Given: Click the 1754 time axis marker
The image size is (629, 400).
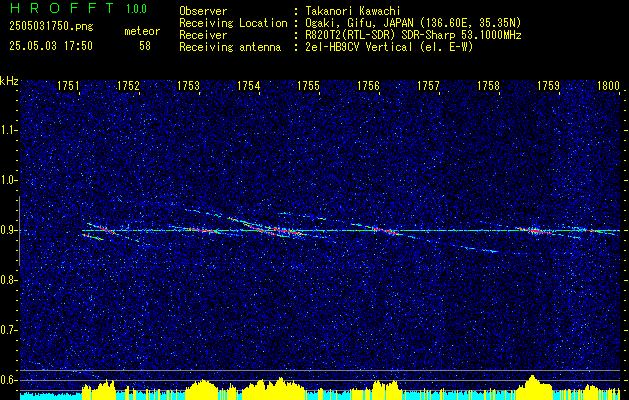Looking at the screenshot, I should [x=249, y=86].
